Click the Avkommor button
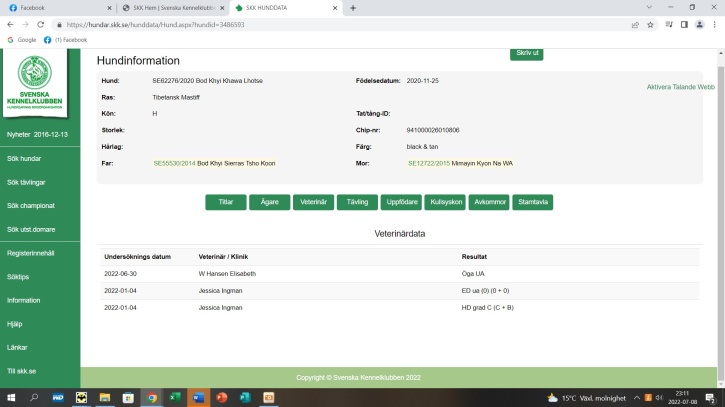725x407 pixels. pos(489,202)
